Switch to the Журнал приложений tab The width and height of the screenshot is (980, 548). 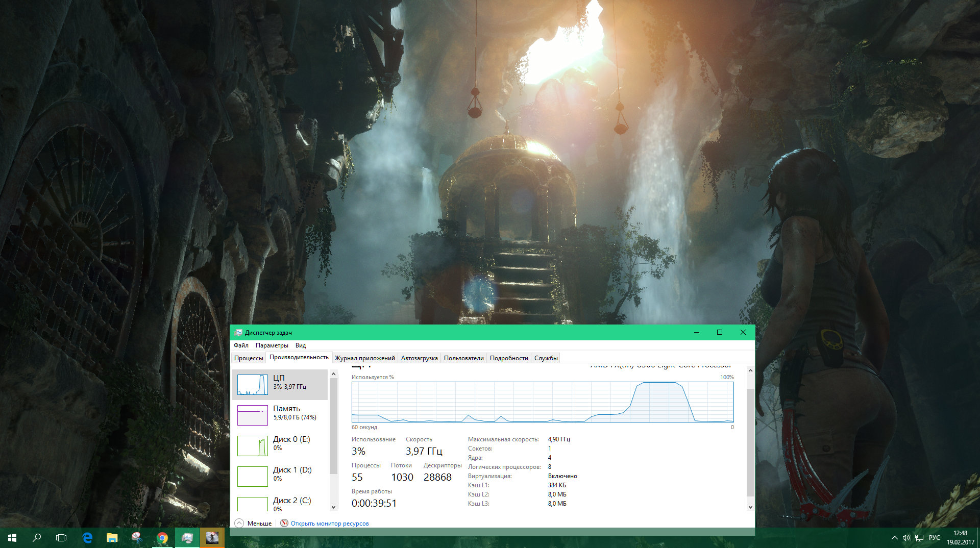coord(365,358)
